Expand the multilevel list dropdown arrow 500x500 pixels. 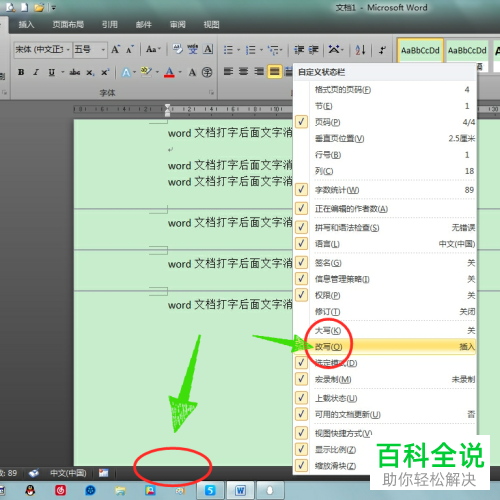281,50
